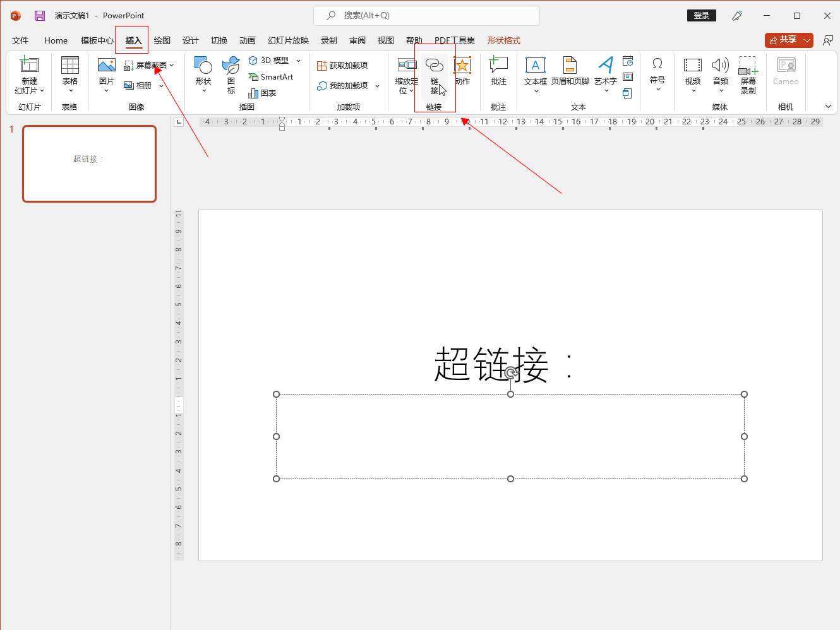Click My Add-ins (我的加载项)
This screenshot has height=630, width=840.
343,86
